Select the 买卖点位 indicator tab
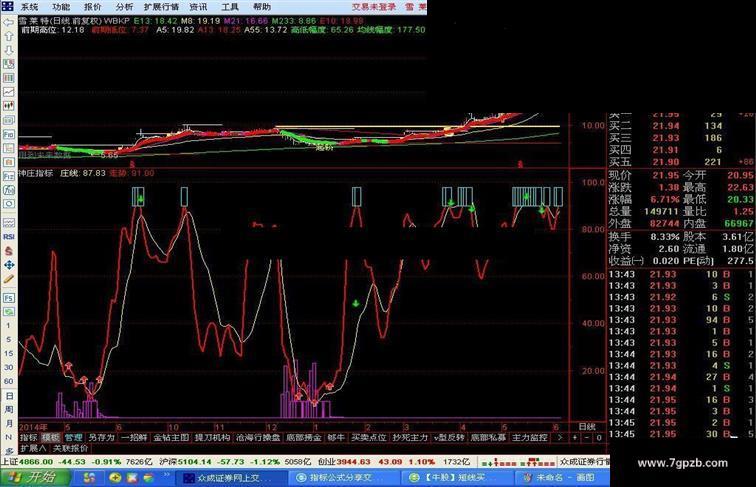Viewport: 756px width, 487px height. pos(369,437)
